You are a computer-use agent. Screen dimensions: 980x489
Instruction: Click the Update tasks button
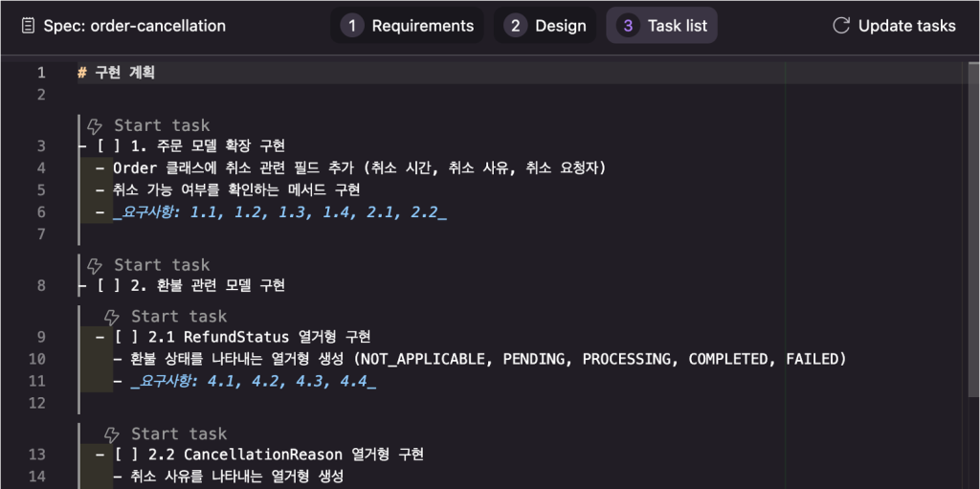895,26
